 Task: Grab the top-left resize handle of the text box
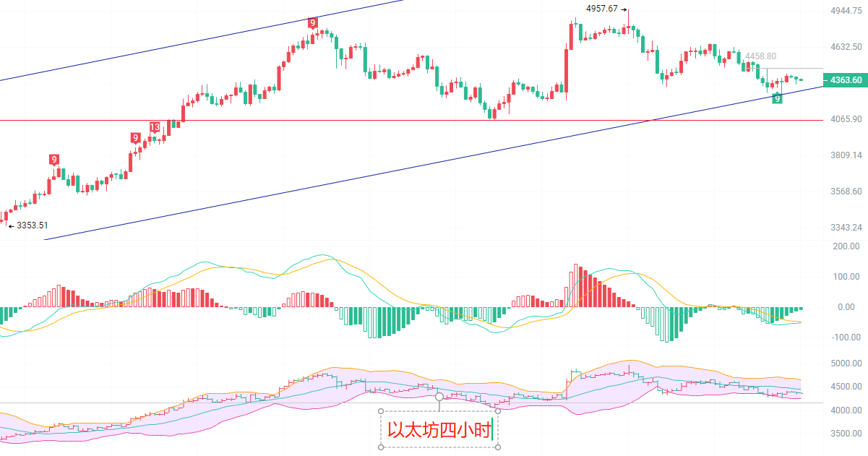[x=381, y=411]
